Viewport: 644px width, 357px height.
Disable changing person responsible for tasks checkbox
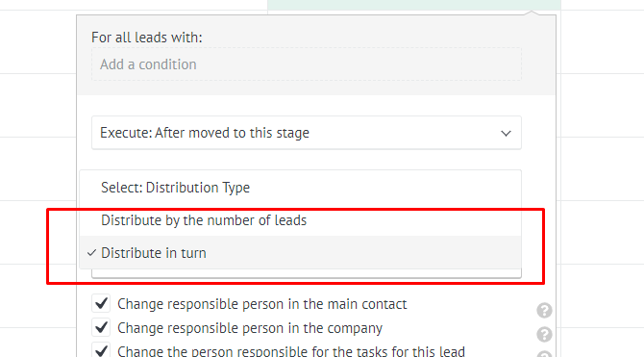coord(101,350)
